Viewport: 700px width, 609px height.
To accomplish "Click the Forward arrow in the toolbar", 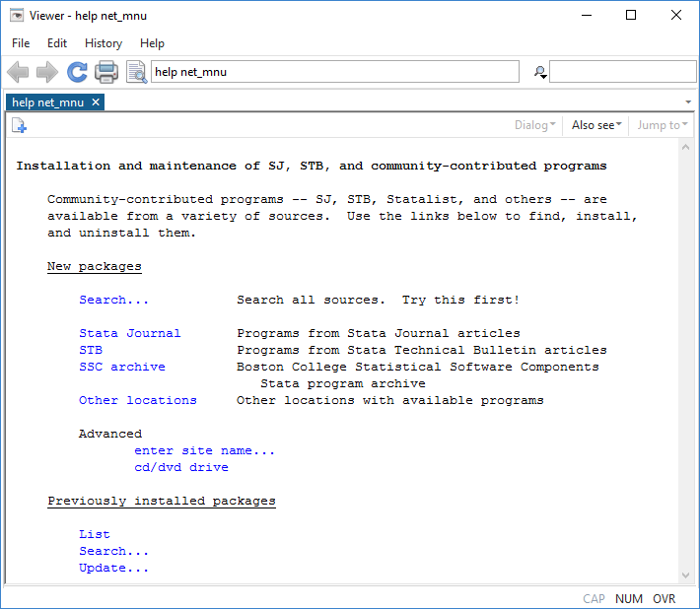I will (47, 72).
